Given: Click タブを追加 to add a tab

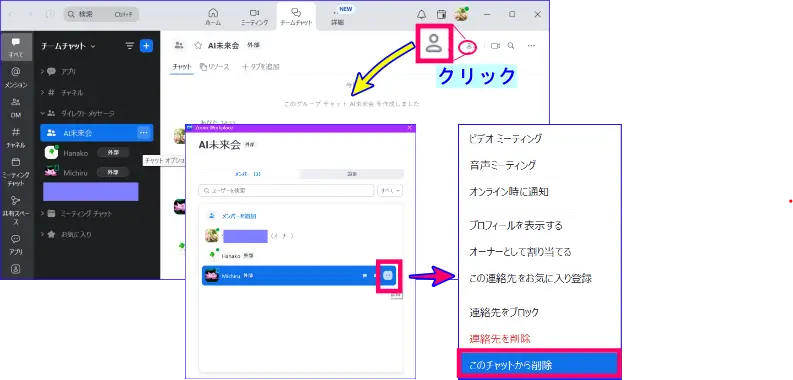Looking at the screenshot, I should (x=260, y=67).
